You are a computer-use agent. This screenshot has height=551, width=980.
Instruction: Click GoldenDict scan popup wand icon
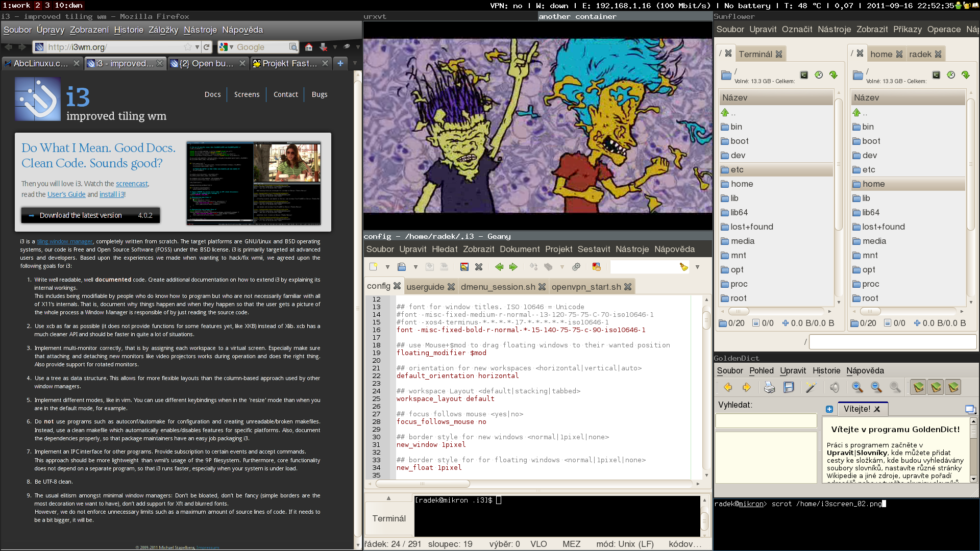pyautogui.click(x=811, y=388)
